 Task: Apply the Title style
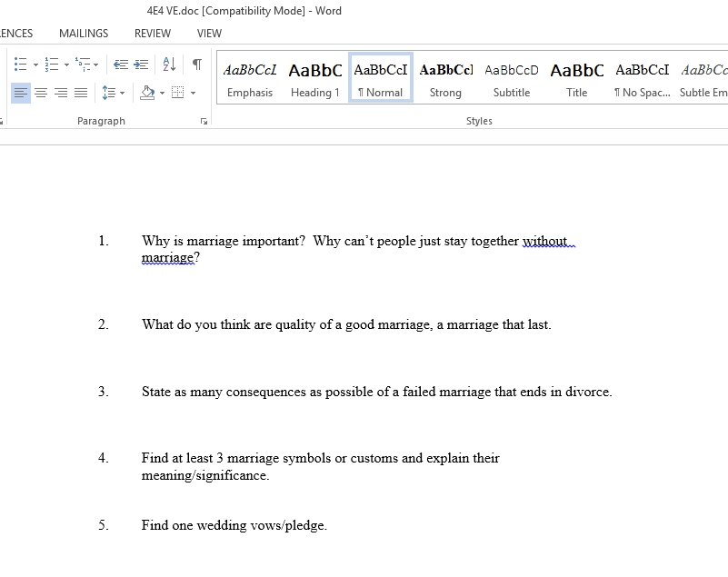pos(576,77)
